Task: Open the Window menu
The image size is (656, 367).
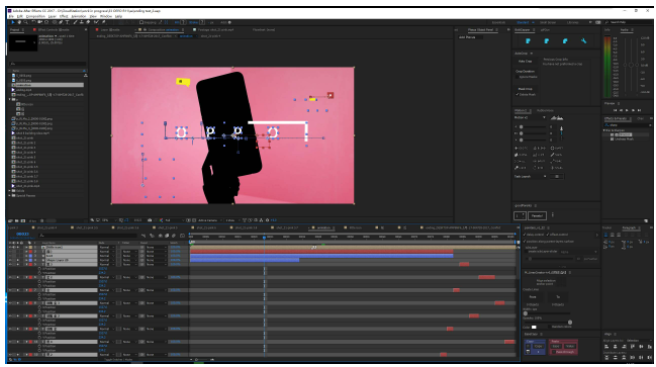Action: (x=106, y=16)
